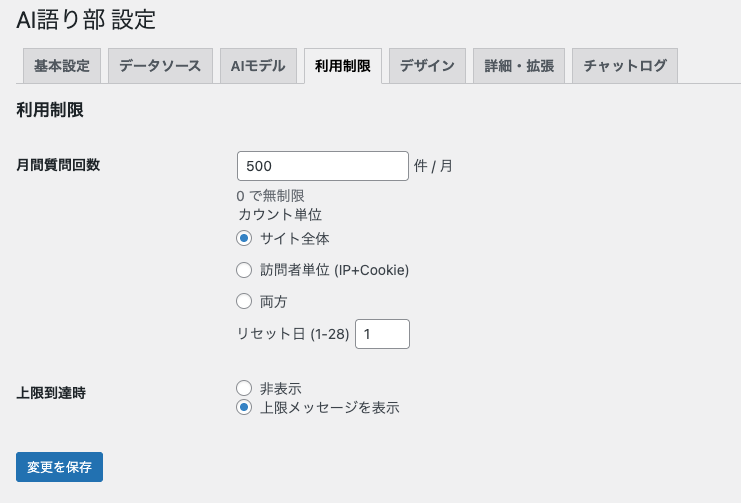Image resolution: width=741 pixels, height=503 pixels.
Task: Select the サイト全体 radio button
Action: click(243, 239)
